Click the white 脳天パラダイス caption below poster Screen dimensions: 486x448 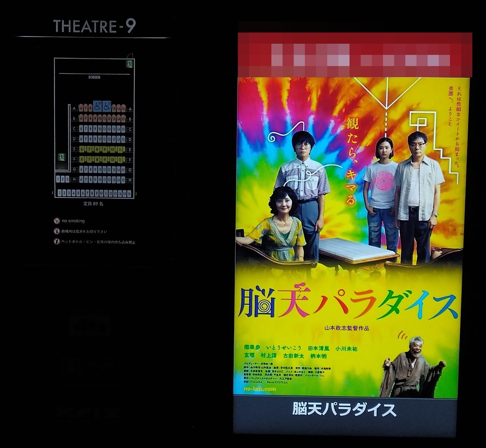[344, 410]
